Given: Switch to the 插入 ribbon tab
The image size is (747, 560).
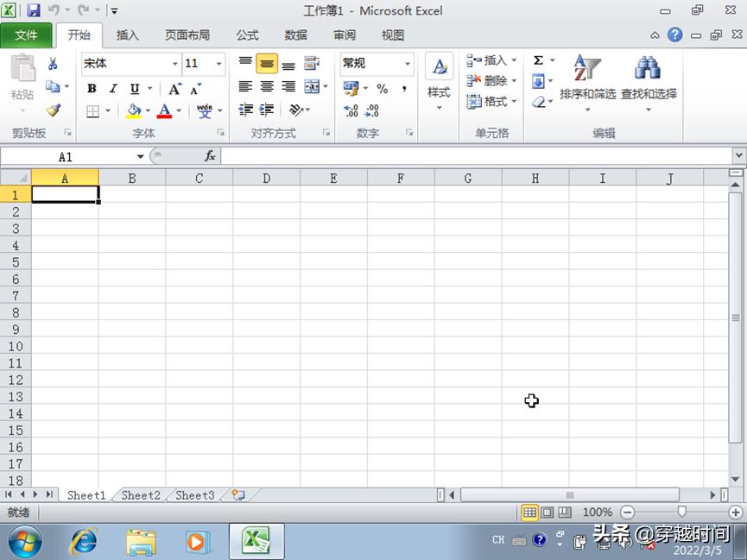Looking at the screenshot, I should pos(127,35).
